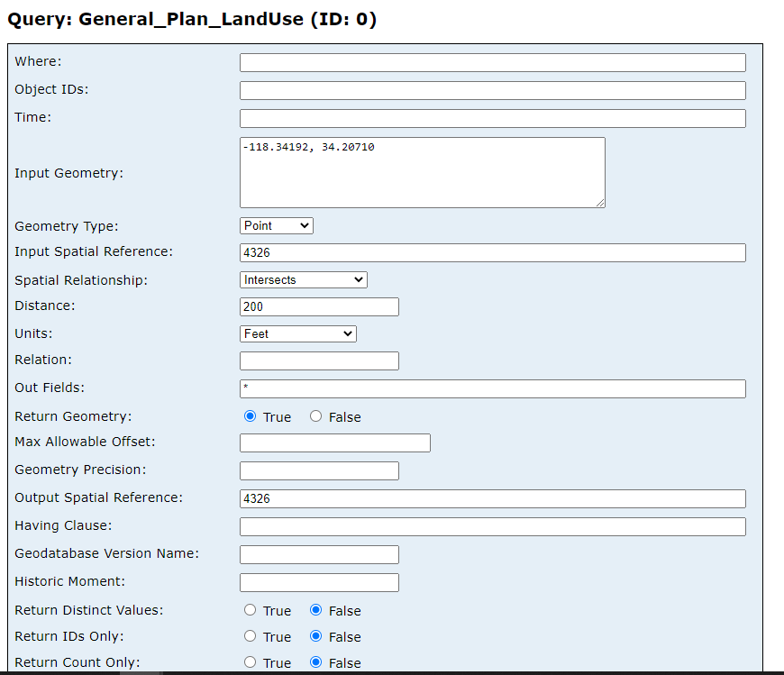The width and height of the screenshot is (784, 675).
Task: Click the Where input field
Action: (492, 62)
